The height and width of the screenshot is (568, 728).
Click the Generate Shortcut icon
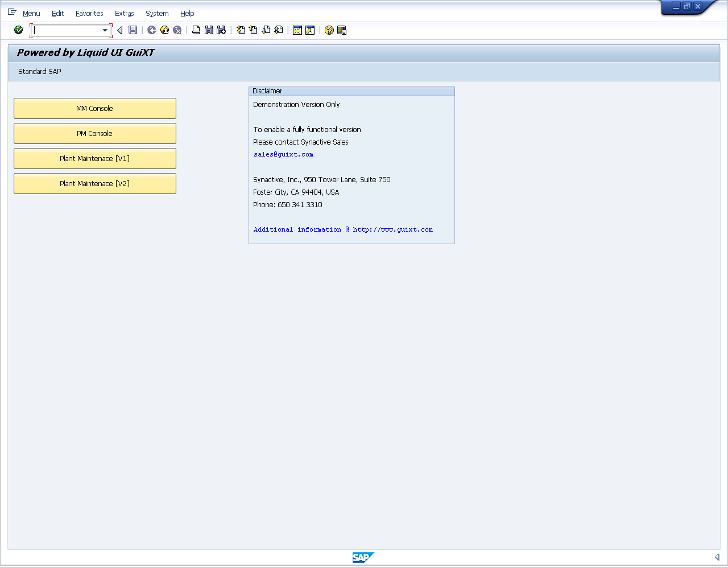310,30
